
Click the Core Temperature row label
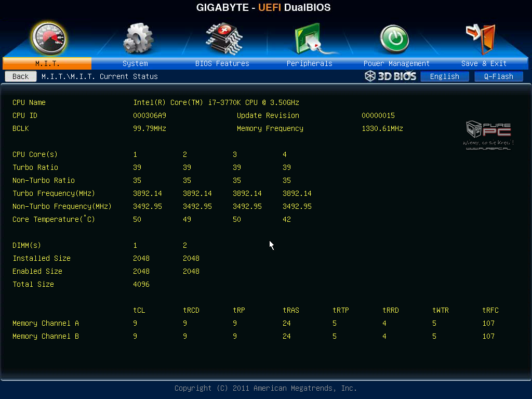point(54,219)
